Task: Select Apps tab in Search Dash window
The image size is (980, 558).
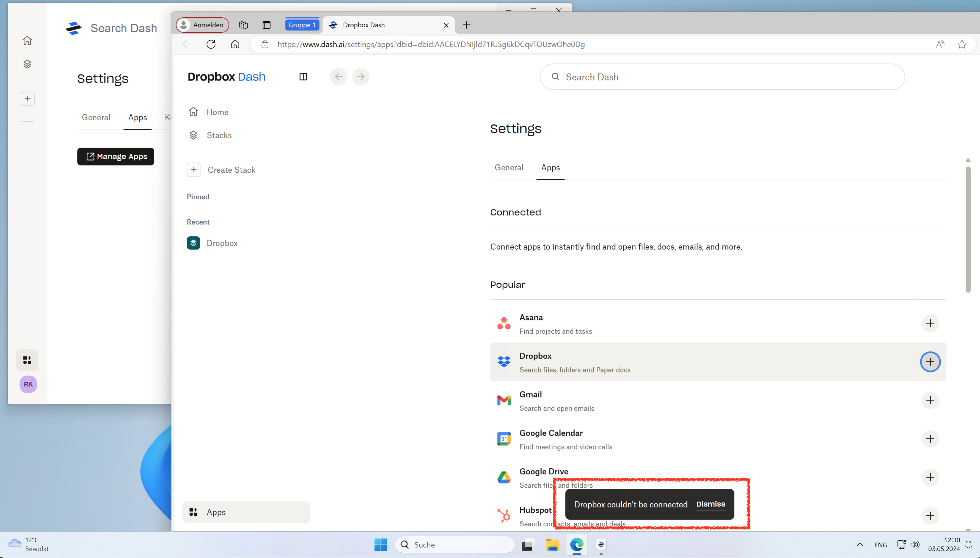Action: pos(137,117)
